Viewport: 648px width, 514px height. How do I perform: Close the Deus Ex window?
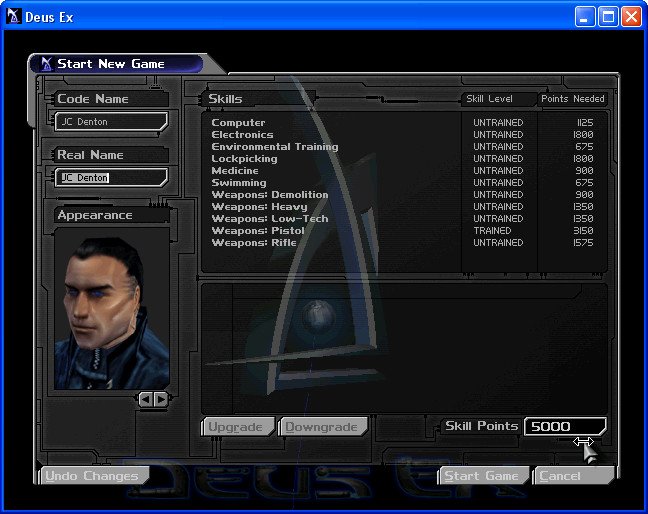point(632,17)
